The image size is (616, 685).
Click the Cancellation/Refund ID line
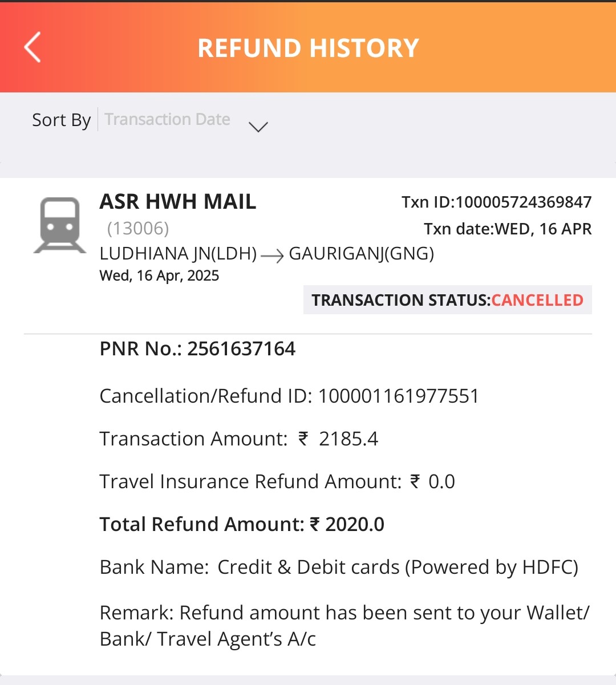click(289, 396)
